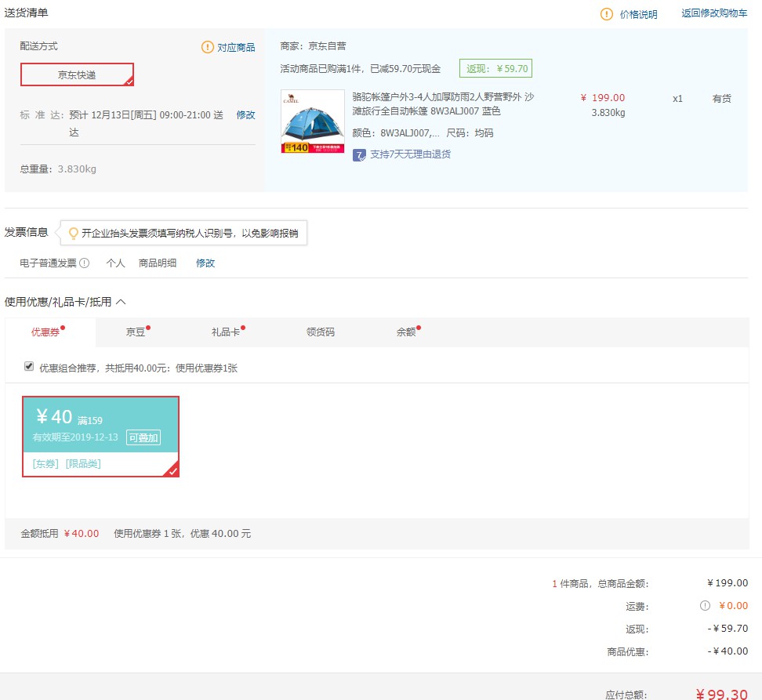Click the lightbulb tip icon in invoice notice
Image resolution: width=762 pixels, height=700 pixels.
74,233
